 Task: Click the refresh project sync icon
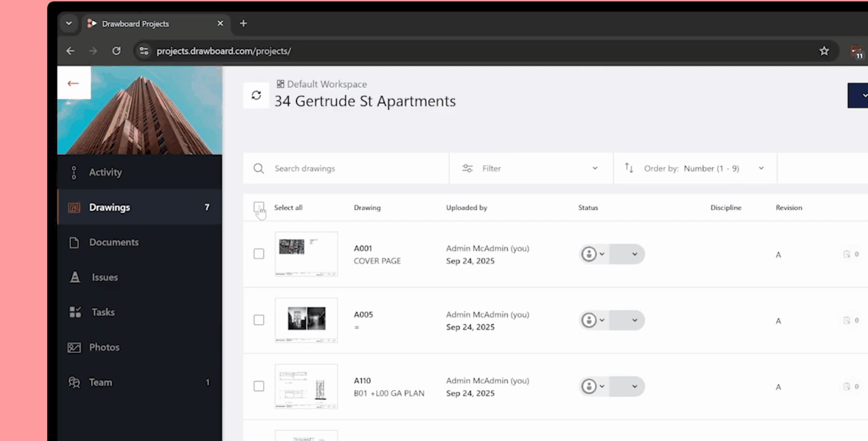[256, 95]
